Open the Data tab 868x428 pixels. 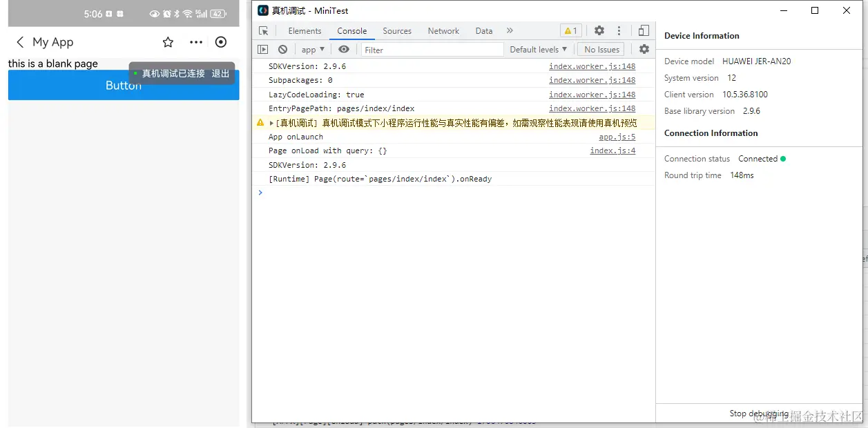point(484,31)
